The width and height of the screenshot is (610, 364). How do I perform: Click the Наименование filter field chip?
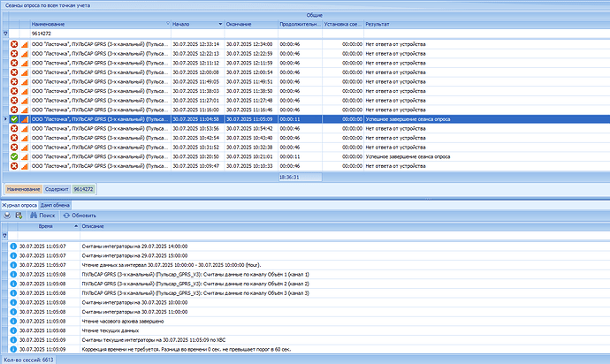pyautogui.click(x=23, y=189)
